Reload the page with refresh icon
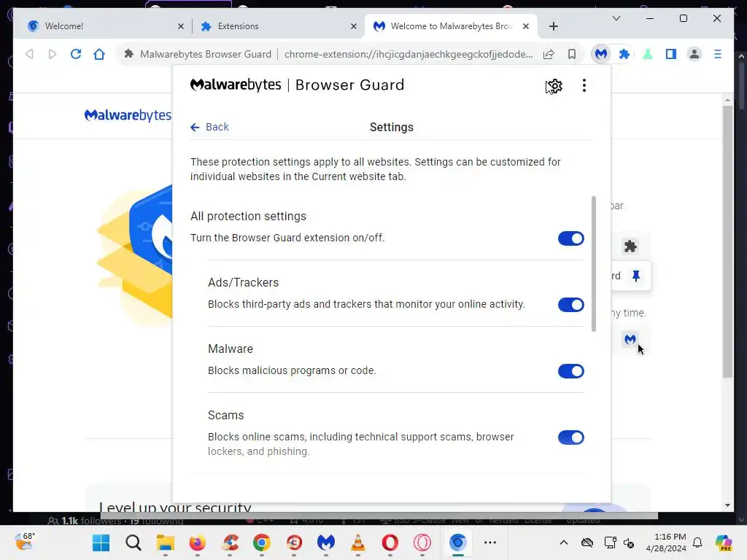This screenshot has height=560, width=747. tap(76, 54)
